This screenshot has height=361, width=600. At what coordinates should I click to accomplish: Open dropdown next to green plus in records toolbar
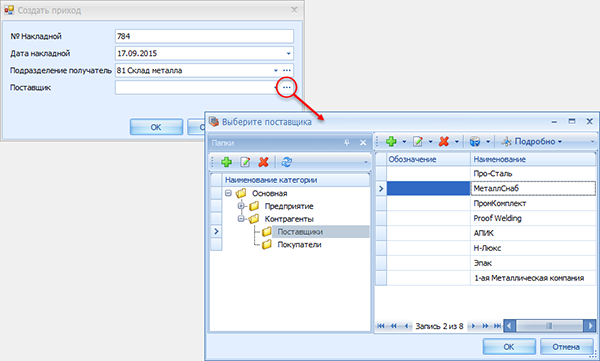[404, 142]
